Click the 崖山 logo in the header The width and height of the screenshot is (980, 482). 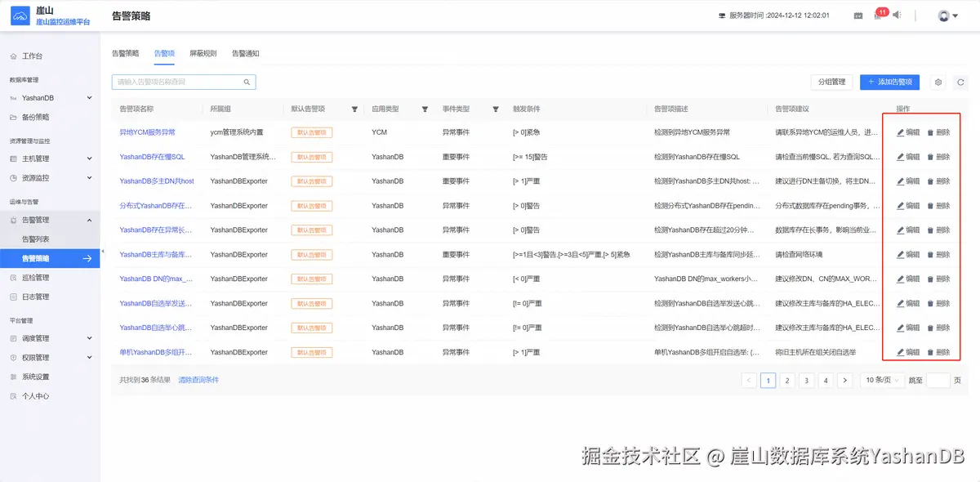(x=20, y=16)
